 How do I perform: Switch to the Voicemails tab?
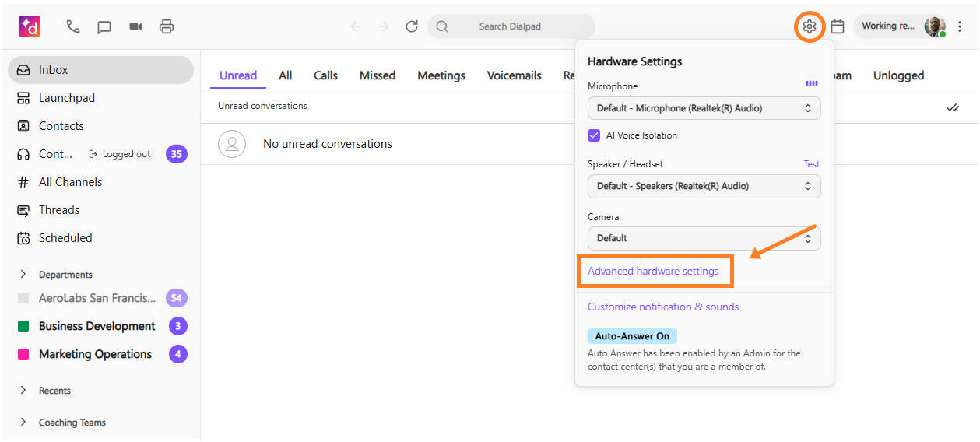tap(515, 75)
